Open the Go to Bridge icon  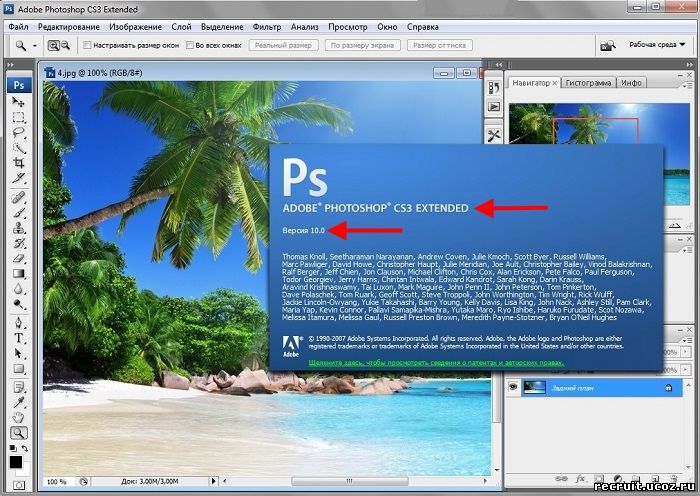tap(608, 45)
